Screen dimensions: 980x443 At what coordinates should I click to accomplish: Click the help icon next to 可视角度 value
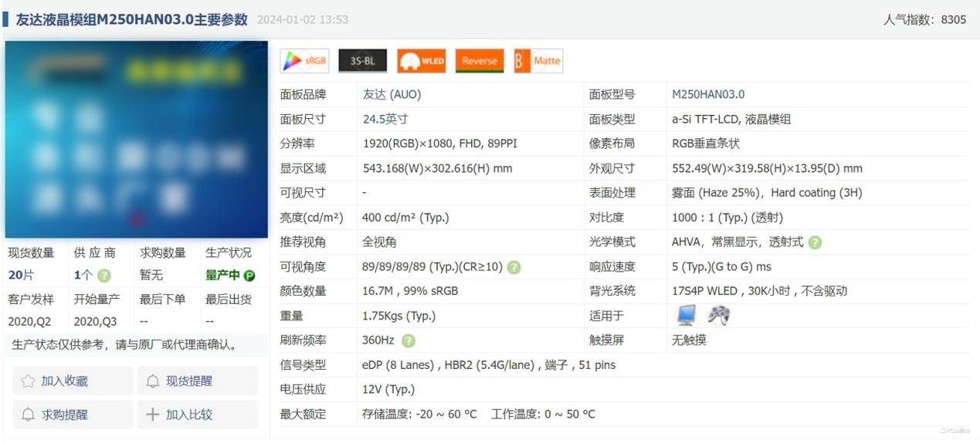514,267
